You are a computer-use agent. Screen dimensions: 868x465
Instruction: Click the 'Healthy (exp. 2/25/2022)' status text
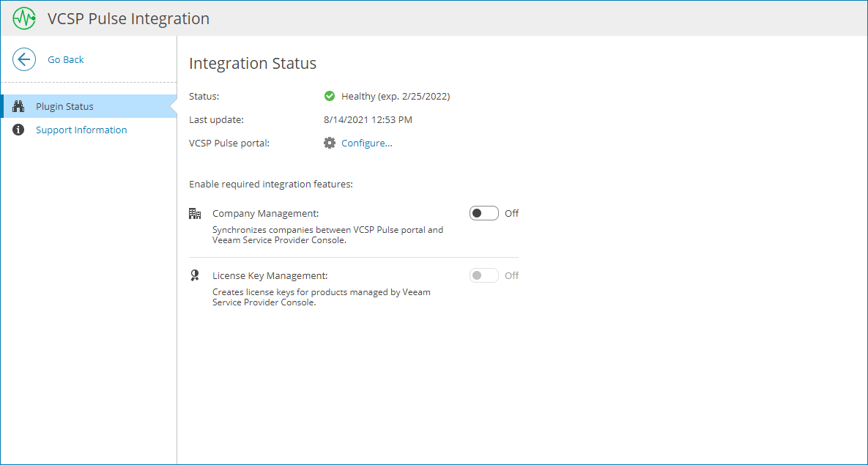(x=396, y=97)
